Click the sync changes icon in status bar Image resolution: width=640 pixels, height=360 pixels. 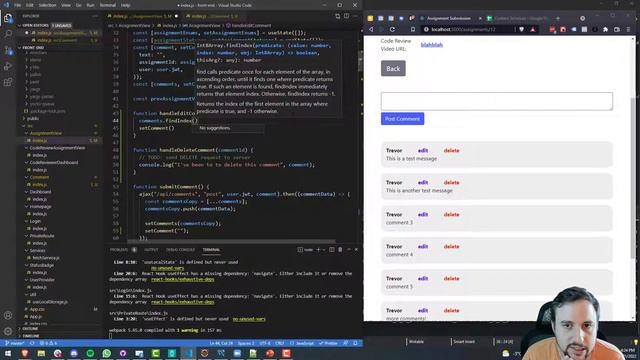tap(32, 343)
